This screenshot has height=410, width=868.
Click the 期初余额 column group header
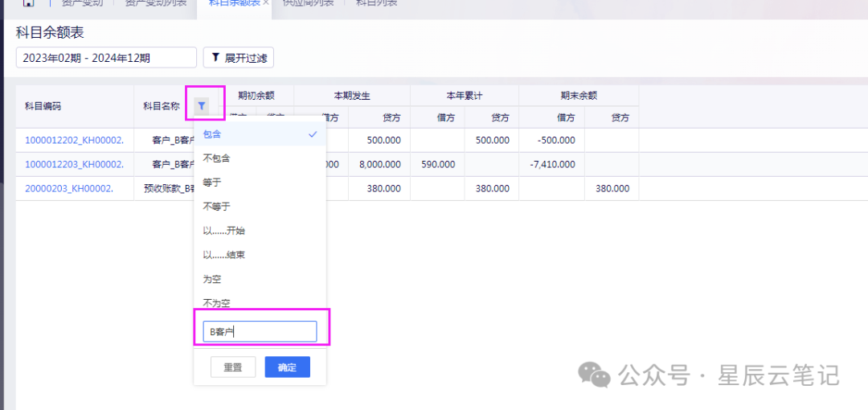tap(256, 96)
